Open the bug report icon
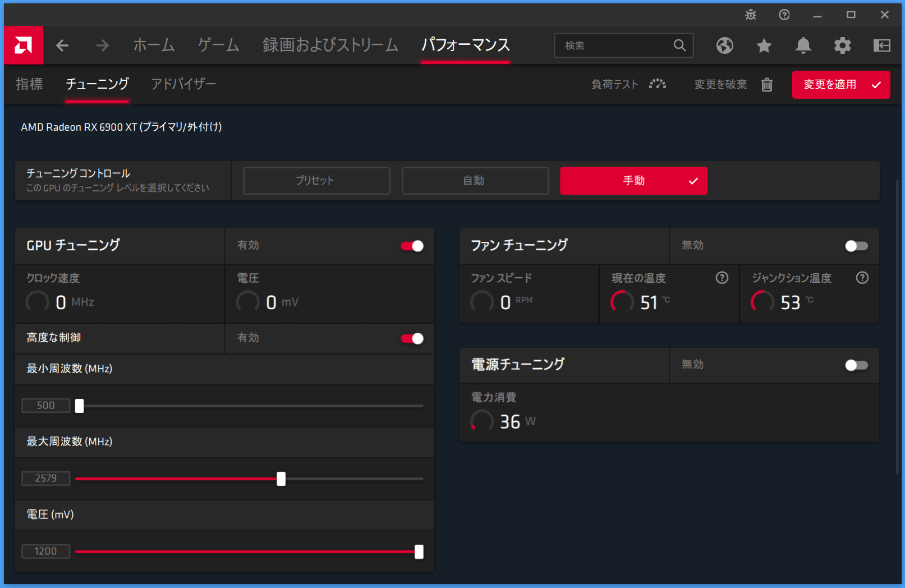The image size is (905, 588). [x=751, y=15]
